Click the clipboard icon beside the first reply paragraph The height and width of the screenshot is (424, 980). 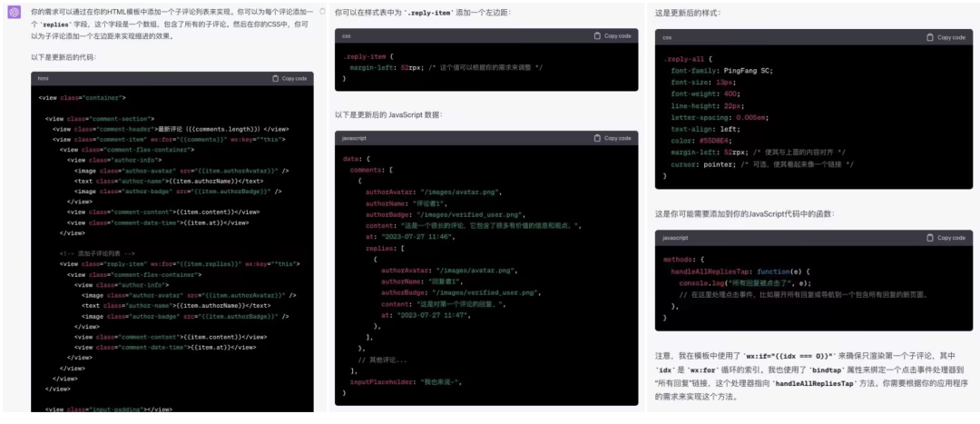(x=322, y=11)
